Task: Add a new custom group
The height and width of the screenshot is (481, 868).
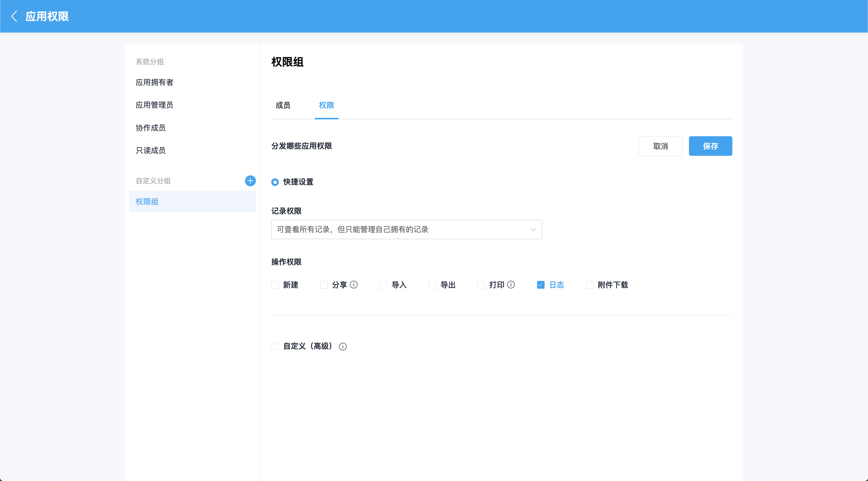Action: (x=250, y=181)
